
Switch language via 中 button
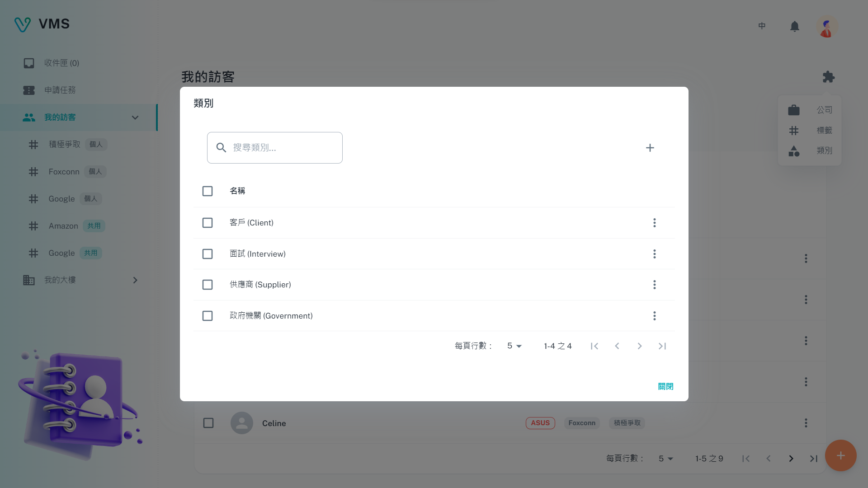click(x=762, y=26)
